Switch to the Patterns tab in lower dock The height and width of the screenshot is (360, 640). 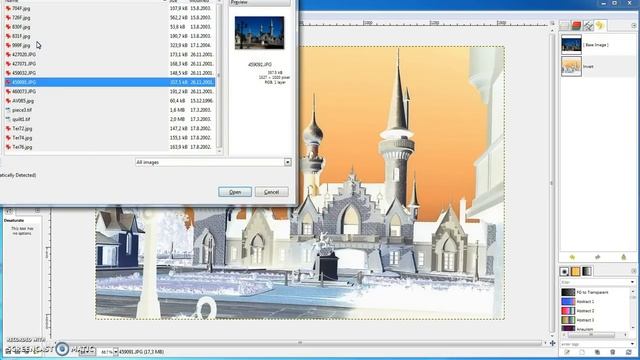[x=576, y=271]
